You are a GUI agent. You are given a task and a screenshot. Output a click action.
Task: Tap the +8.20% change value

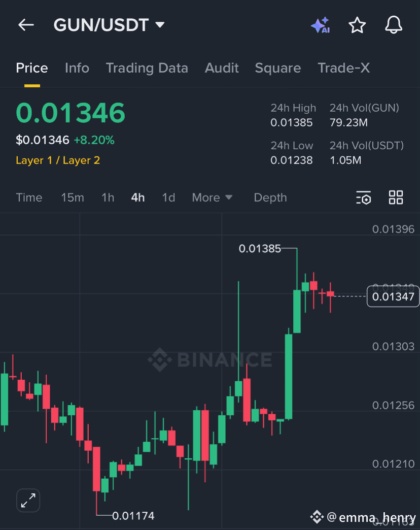[94, 140]
